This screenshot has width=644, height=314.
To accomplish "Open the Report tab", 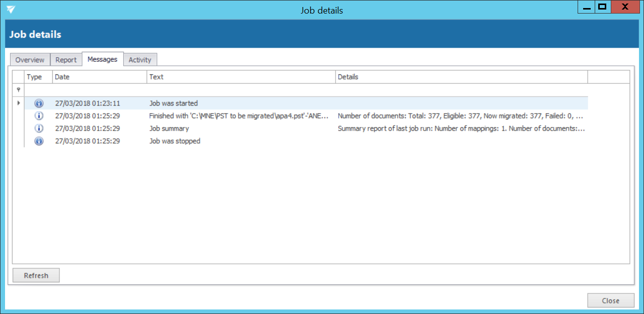I will click(66, 60).
